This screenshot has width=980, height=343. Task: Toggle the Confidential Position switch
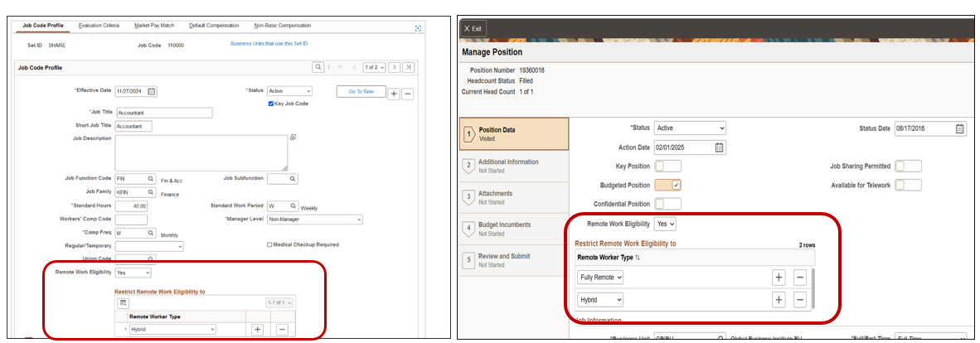pos(667,204)
